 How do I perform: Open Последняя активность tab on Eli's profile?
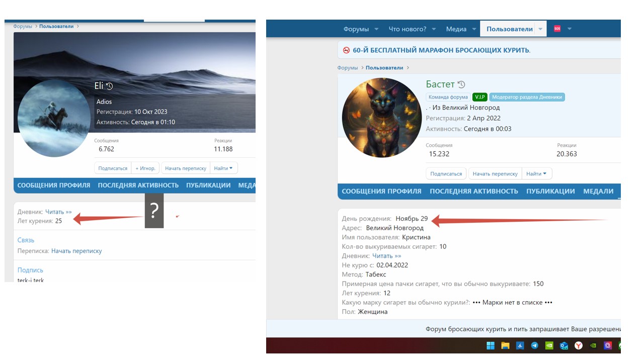coord(138,185)
